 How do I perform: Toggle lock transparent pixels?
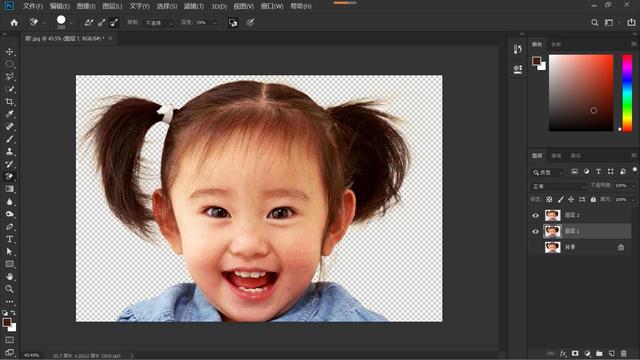[x=549, y=200]
